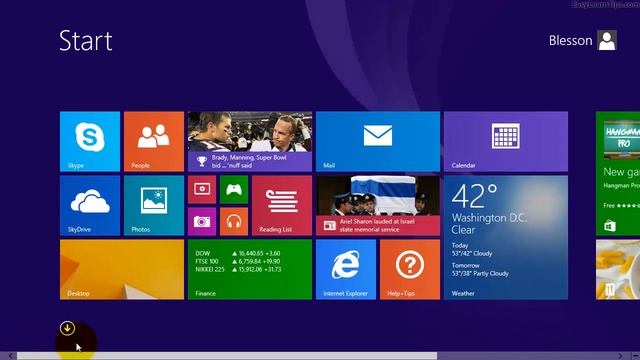
Task: Launch the Games controller small tile
Action: [x=234, y=189]
